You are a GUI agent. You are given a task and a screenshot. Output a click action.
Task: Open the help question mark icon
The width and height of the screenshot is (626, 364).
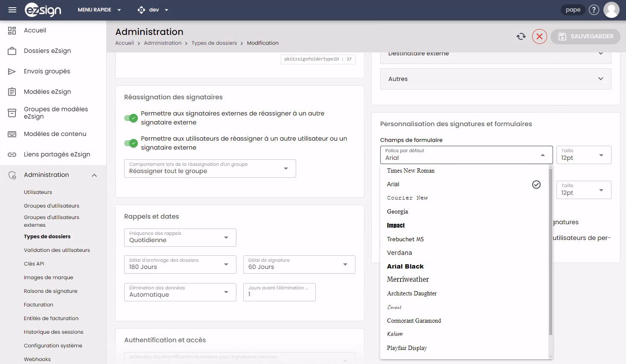click(594, 10)
